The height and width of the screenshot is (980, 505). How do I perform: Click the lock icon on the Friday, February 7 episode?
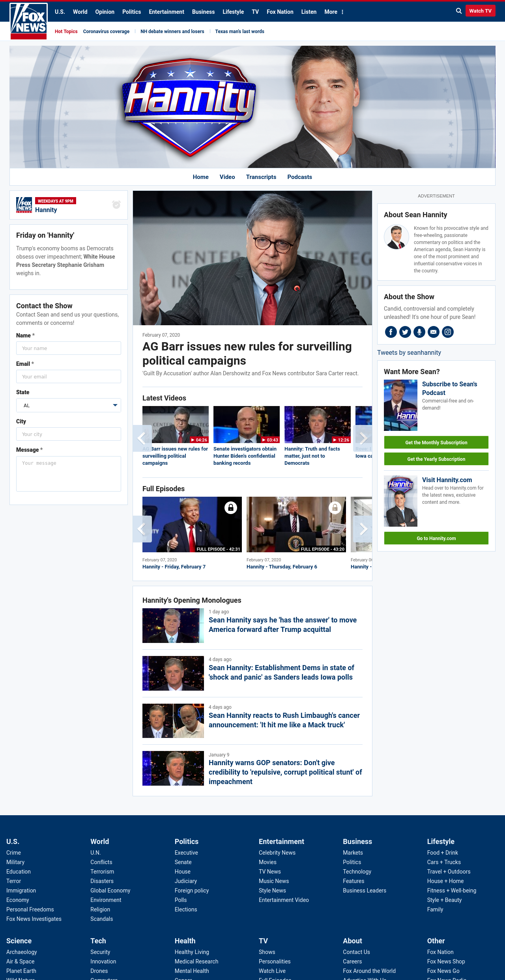[231, 508]
